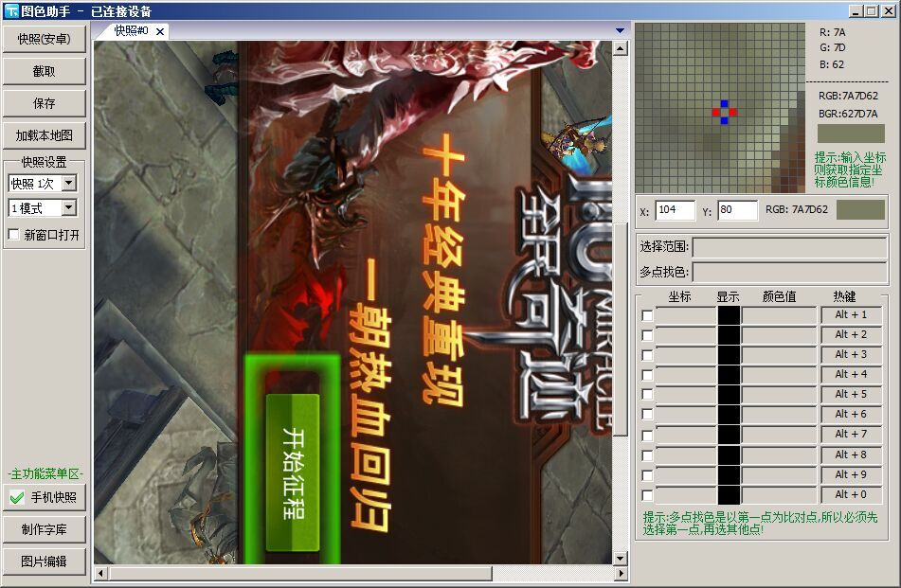The image size is (901, 588).
Task: Open the 图片编辑 image edit button
Action: pyautogui.click(x=45, y=561)
